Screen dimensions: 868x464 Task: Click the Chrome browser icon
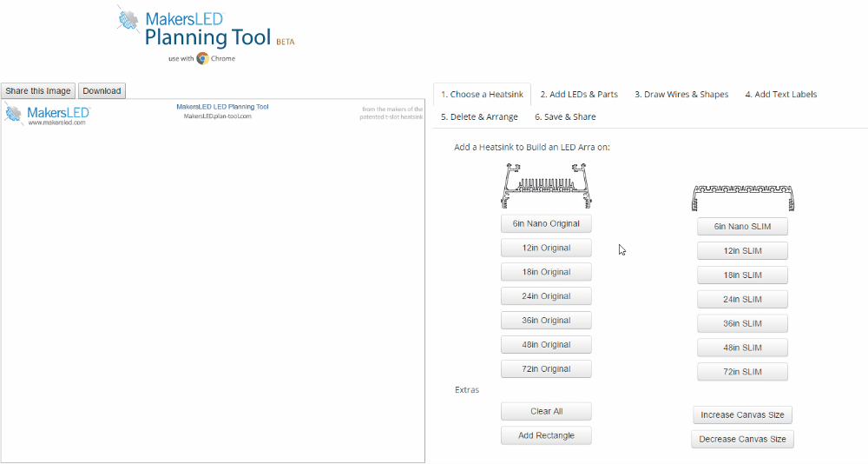(202, 58)
